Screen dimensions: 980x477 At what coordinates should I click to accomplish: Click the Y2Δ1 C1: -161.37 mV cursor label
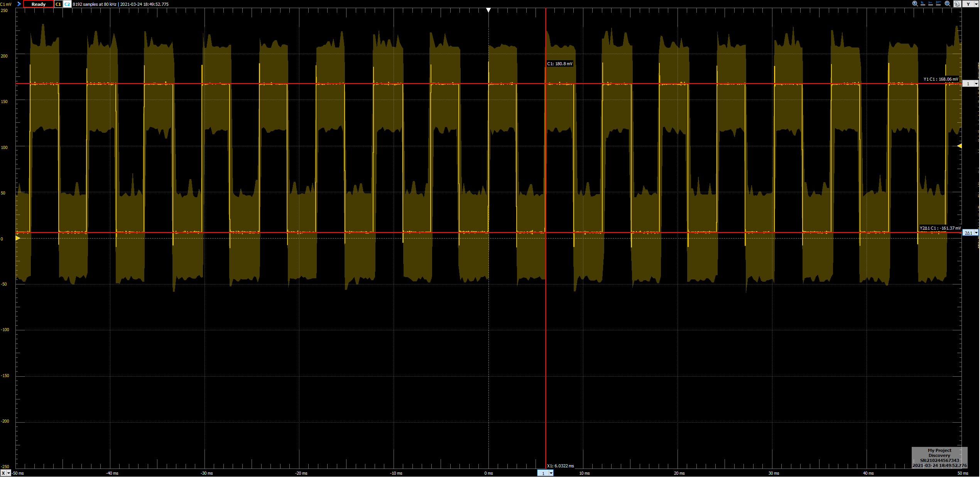(940, 228)
